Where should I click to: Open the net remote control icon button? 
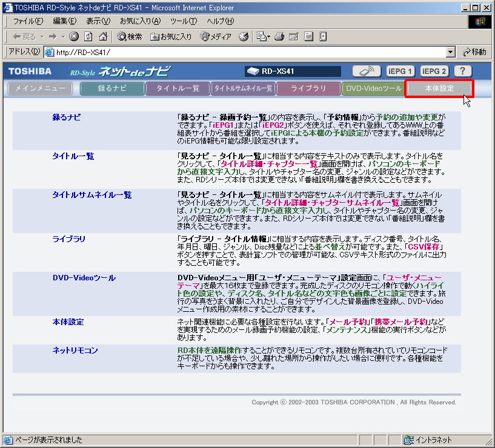(367, 71)
